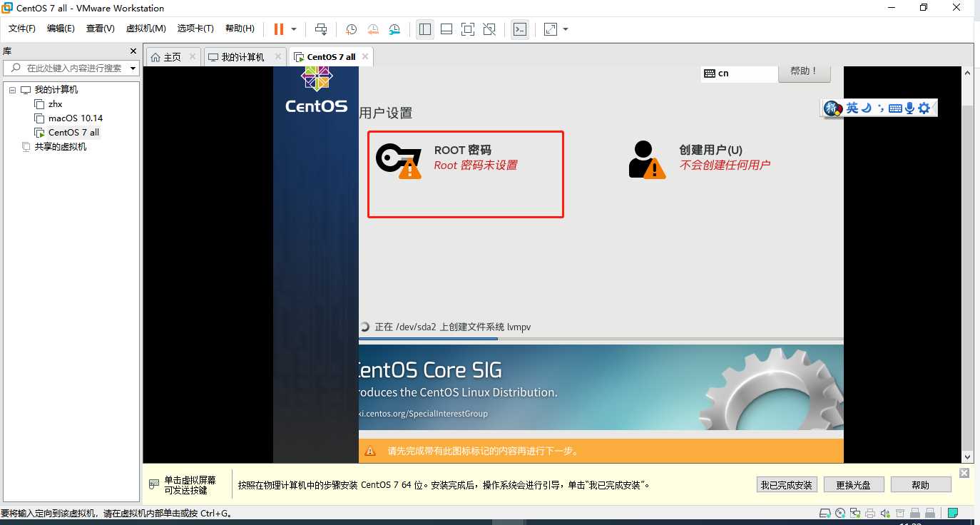This screenshot has height=525, width=980.
Task: Enter full screen mode
Action: tap(468, 29)
